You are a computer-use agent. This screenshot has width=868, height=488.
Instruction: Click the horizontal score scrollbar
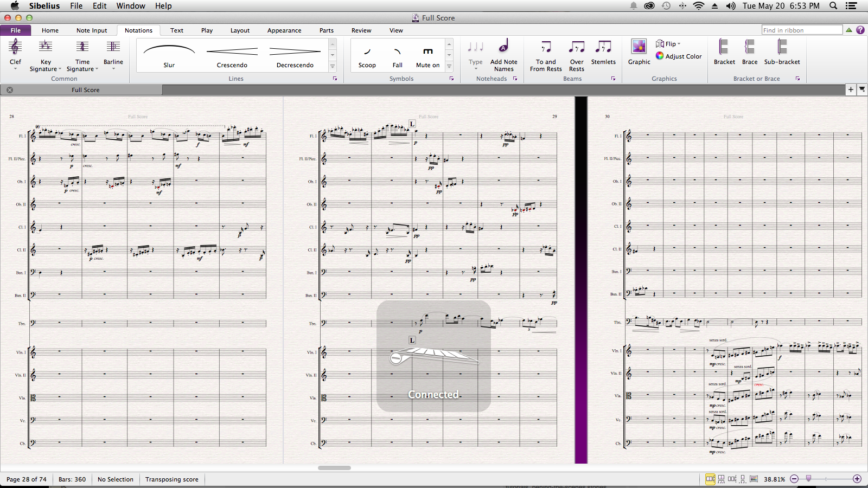click(334, 467)
